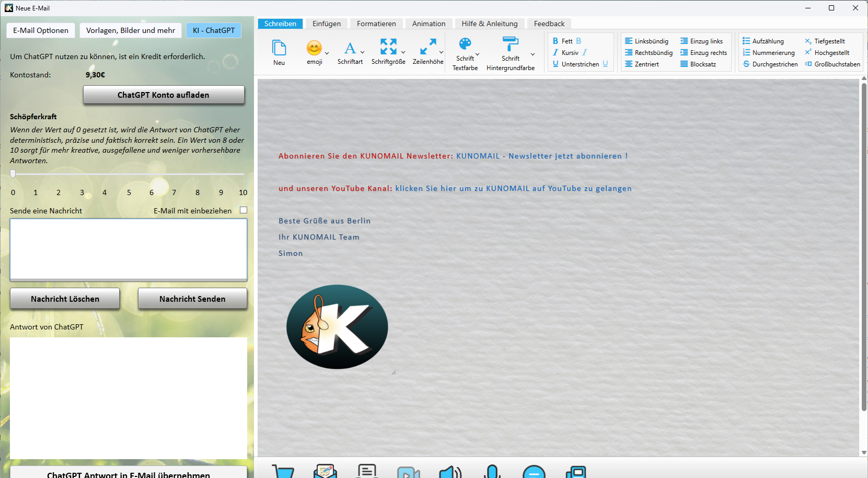The image size is (868, 478).
Task: Click the Schriftgröße font size icon
Action: 388,47
